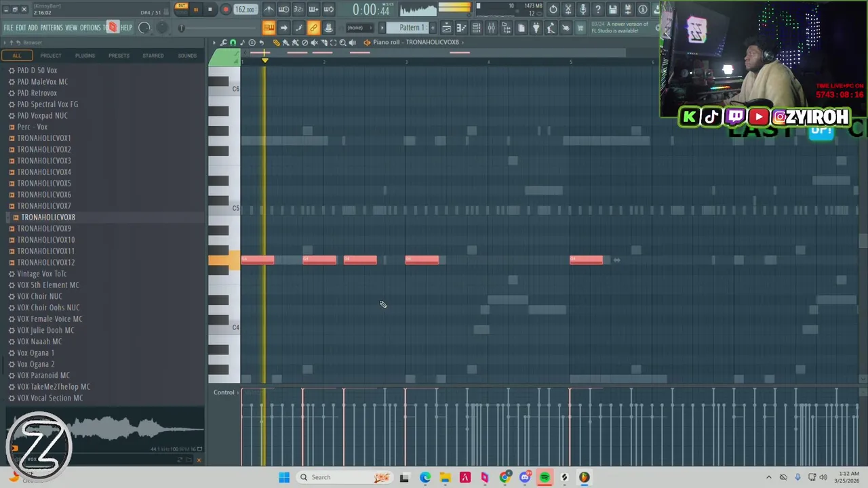
Task: Adjust the main volume knob
Action: 144,28
